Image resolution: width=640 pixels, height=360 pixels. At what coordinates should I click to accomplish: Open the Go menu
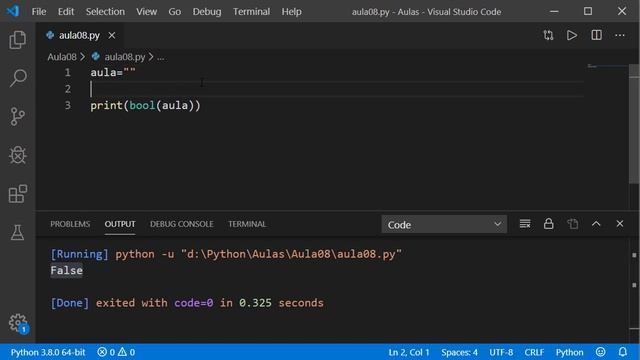point(175,11)
